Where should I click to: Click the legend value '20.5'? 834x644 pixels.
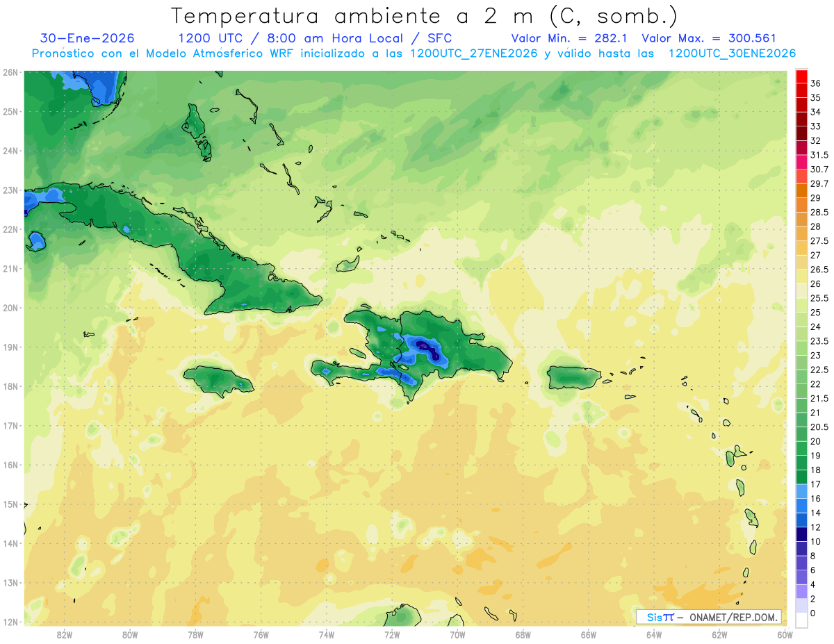point(819,427)
